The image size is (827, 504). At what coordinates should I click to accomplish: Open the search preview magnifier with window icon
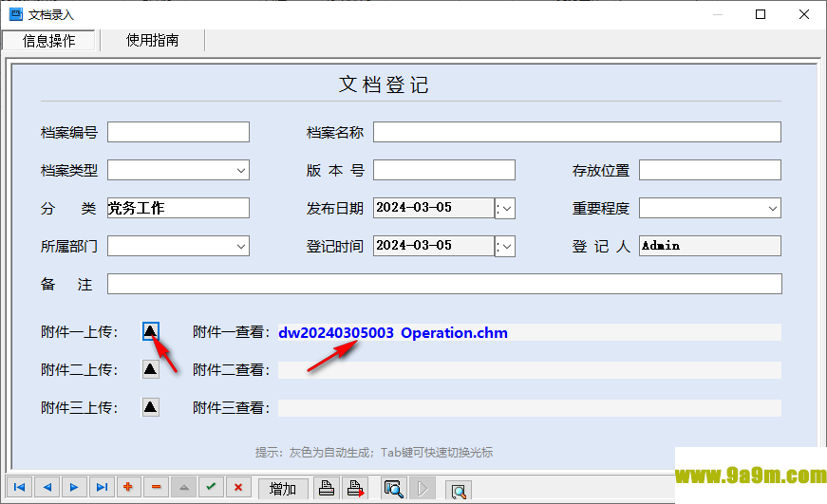point(394,489)
